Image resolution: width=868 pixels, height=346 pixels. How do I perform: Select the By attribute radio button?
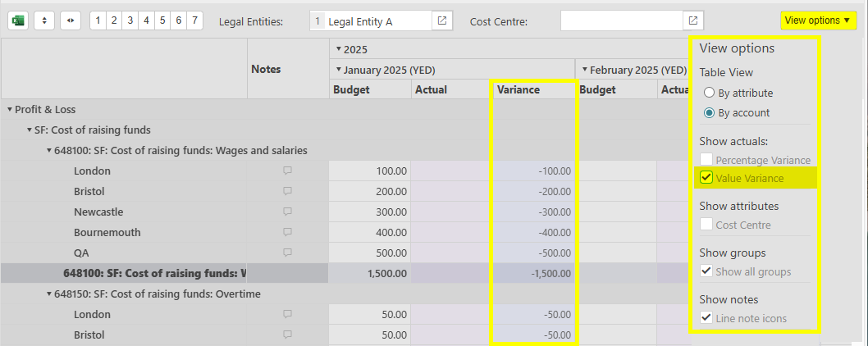pos(709,93)
